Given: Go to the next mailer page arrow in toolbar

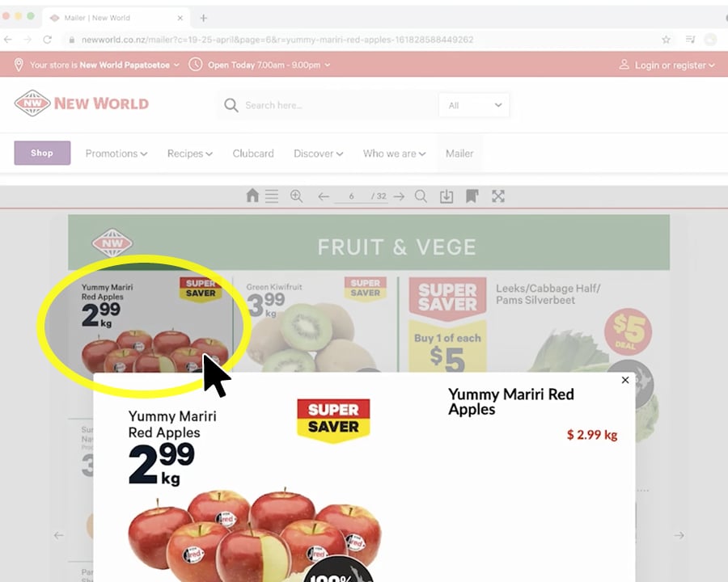Looking at the screenshot, I should pyautogui.click(x=399, y=196).
